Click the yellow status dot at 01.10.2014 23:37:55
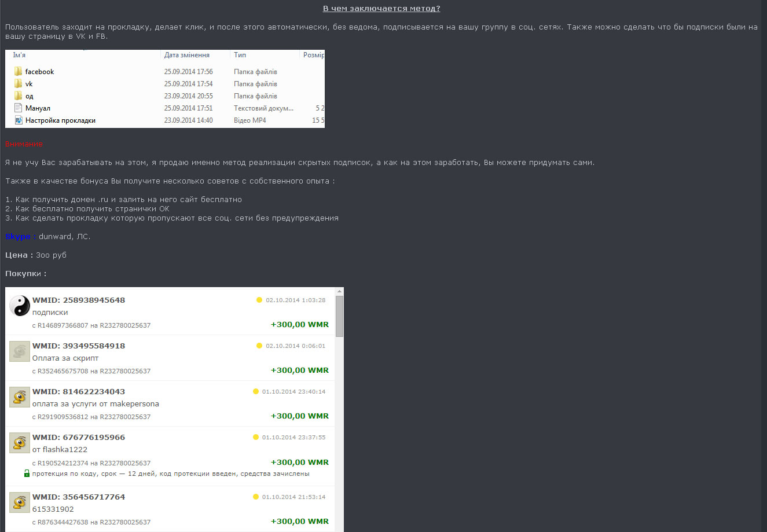767x532 pixels. (256, 437)
